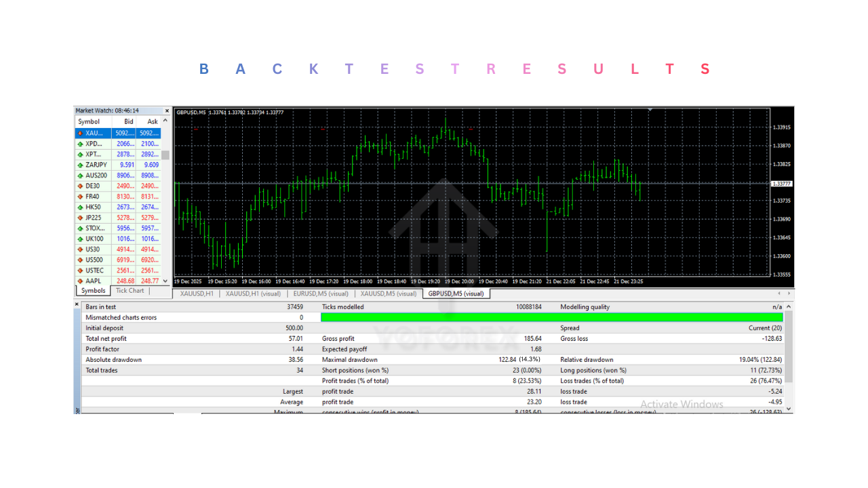Click the up arrow on the report panel scrollbar

pos(788,306)
